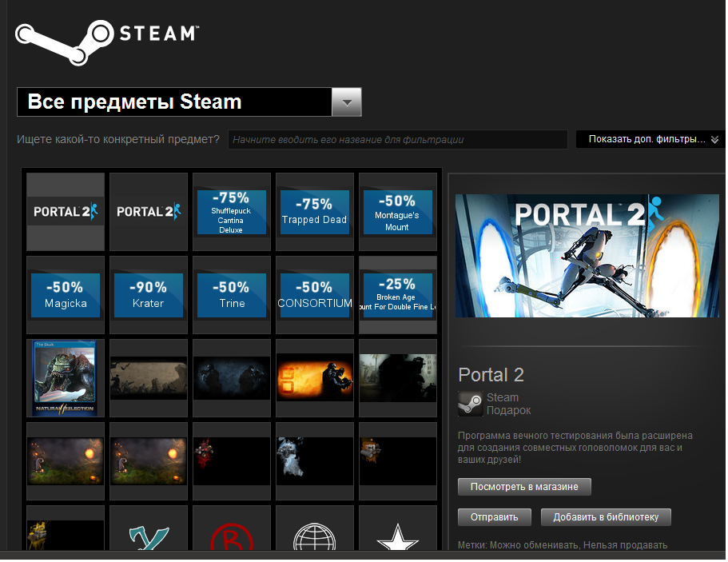Viewport: 728px width, 562px height.
Task: Open the "Все предметы Steam" dropdown arrow
Action: pyautogui.click(x=346, y=102)
